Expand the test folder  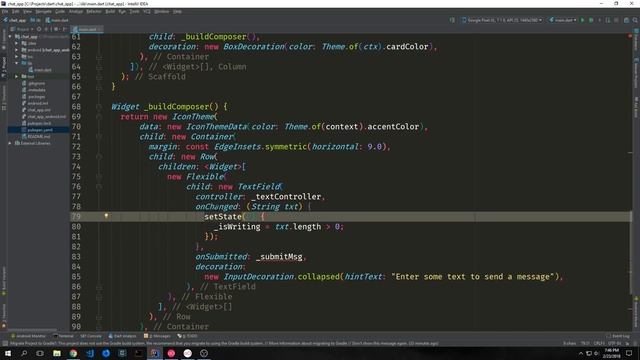17,76
